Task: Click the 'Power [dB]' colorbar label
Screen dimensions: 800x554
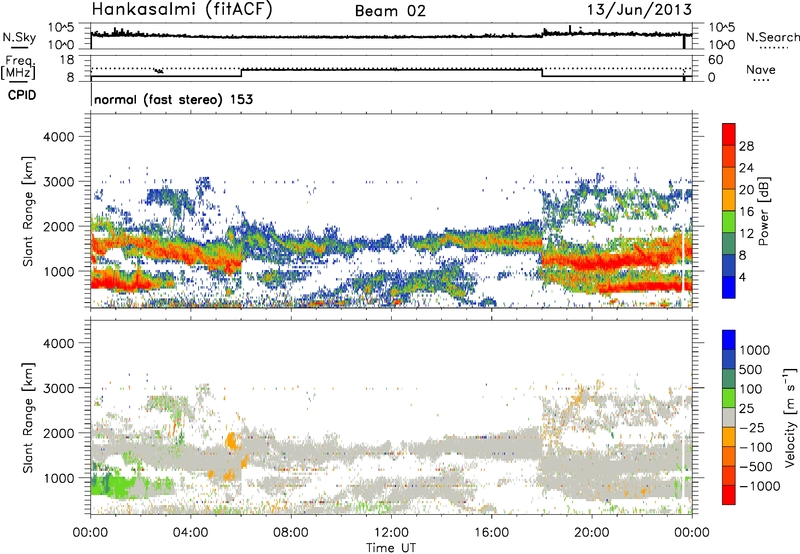Action: (764, 211)
